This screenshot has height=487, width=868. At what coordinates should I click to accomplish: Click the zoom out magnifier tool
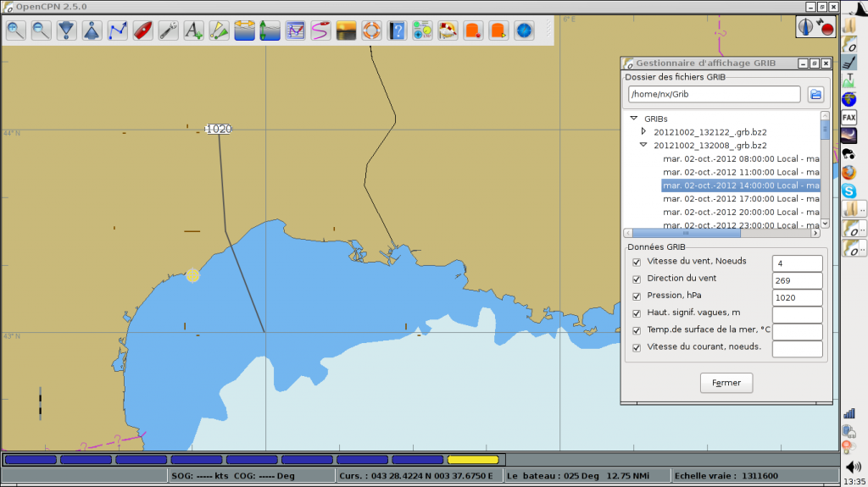coord(42,31)
